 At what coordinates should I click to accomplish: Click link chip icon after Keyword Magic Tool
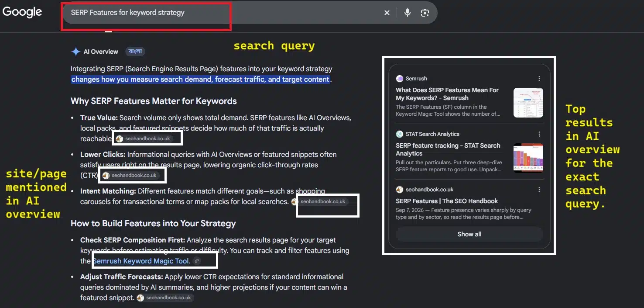tap(197, 261)
